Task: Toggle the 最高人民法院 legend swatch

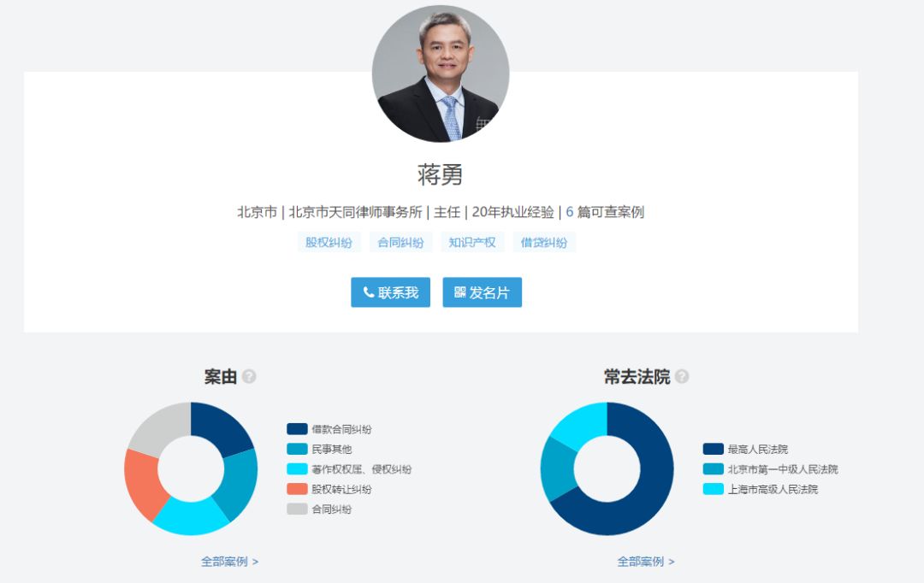Action: tap(714, 449)
